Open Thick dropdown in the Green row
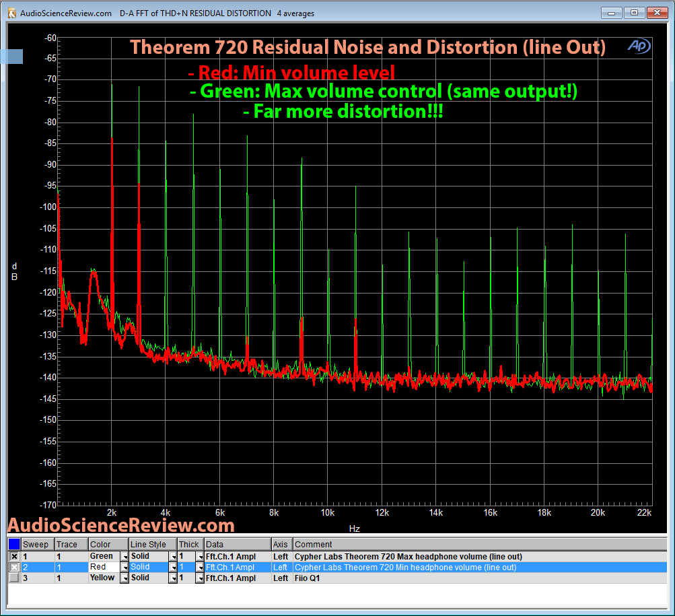 (200, 557)
